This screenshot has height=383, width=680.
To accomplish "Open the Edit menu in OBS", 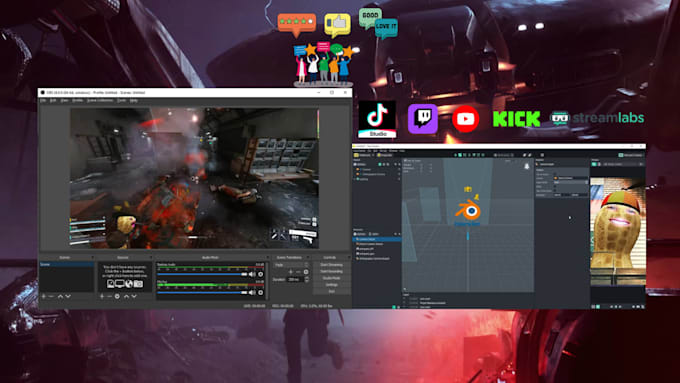I will click(x=53, y=100).
